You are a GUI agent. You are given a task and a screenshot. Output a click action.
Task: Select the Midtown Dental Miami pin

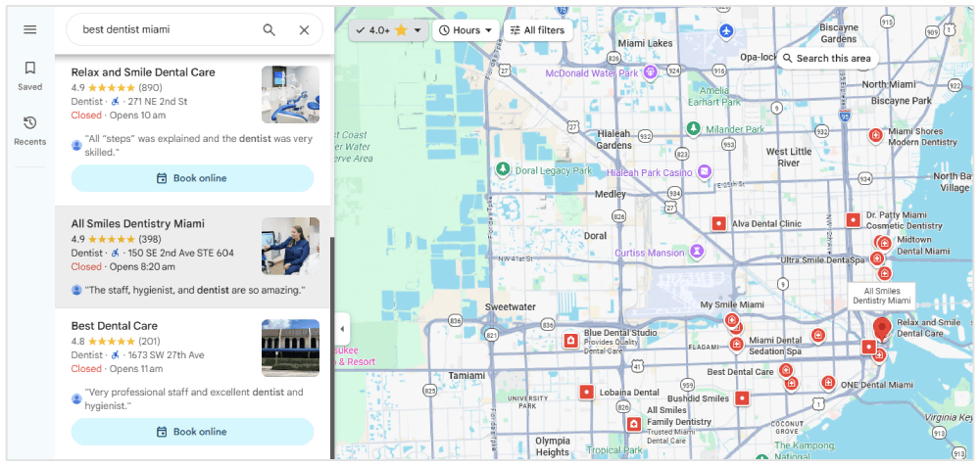click(x=884, y=243)
